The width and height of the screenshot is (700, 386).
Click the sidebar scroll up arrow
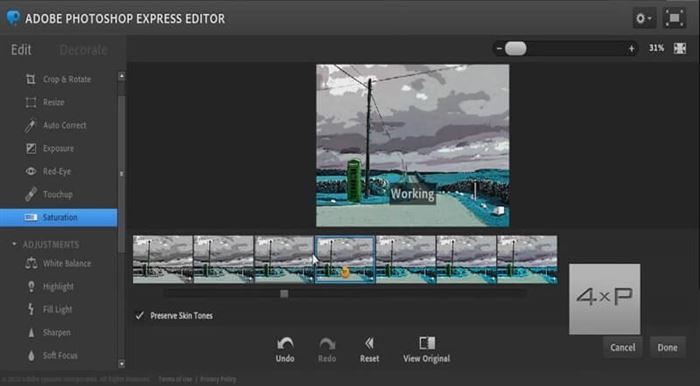tap(121, 76)
